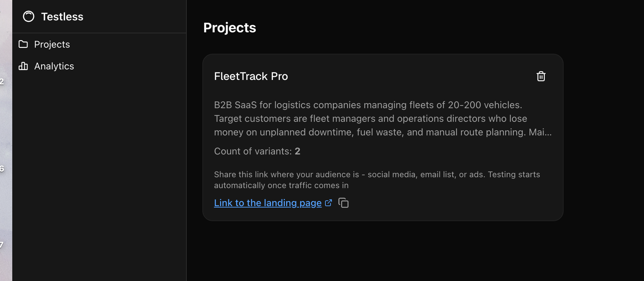This screenshot has width=644, height=281.
Task: Click the folder icon beside Projects
Action: [23, 44]
